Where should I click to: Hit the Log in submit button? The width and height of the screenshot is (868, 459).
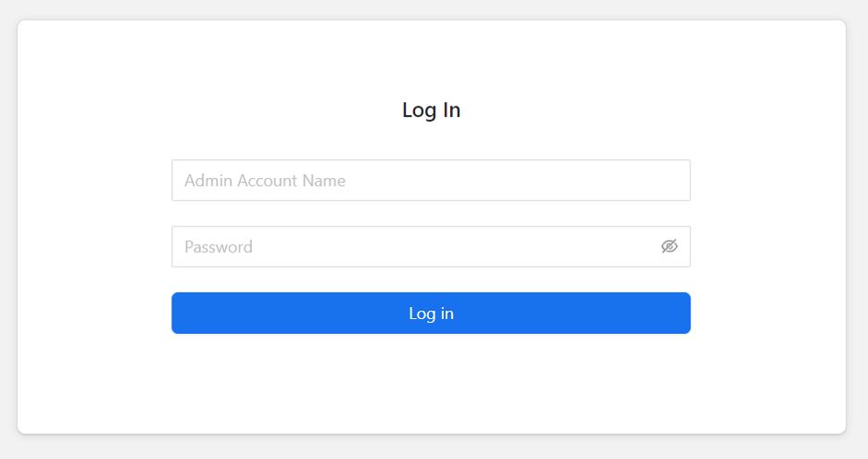(x=431, y=313)
